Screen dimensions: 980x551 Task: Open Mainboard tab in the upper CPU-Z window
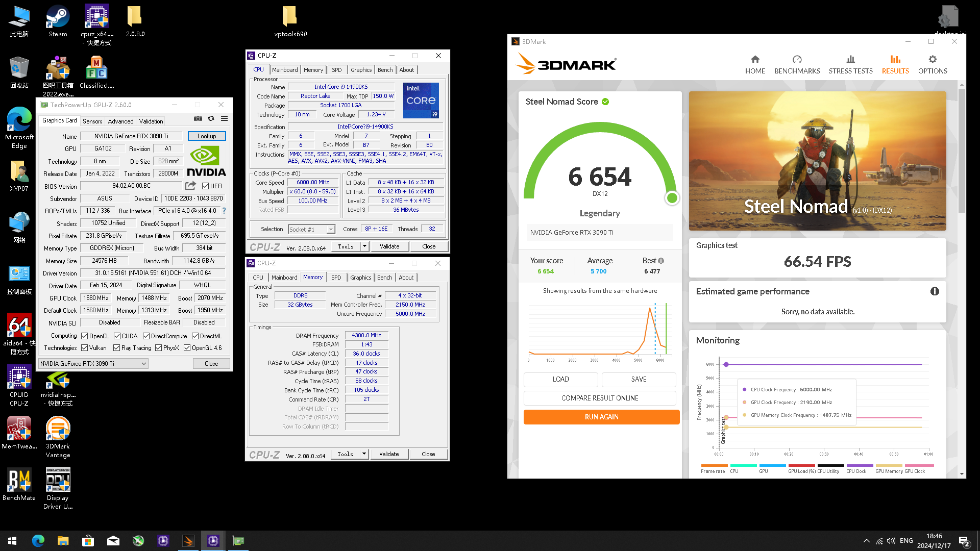tap(285, 70)
